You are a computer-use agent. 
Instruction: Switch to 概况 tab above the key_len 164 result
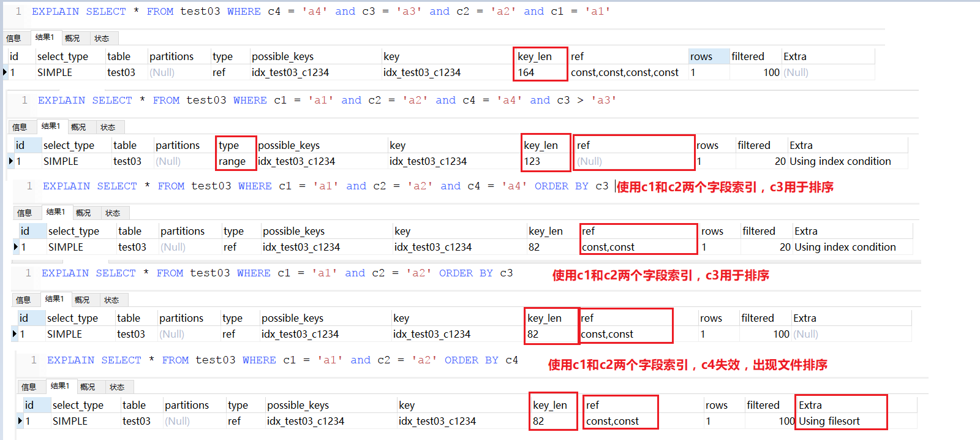[72, 38]
